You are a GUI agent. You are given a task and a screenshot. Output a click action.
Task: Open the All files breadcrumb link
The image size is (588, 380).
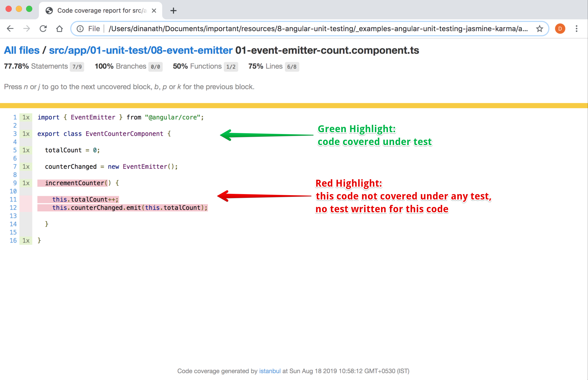[x=22, y=50]
